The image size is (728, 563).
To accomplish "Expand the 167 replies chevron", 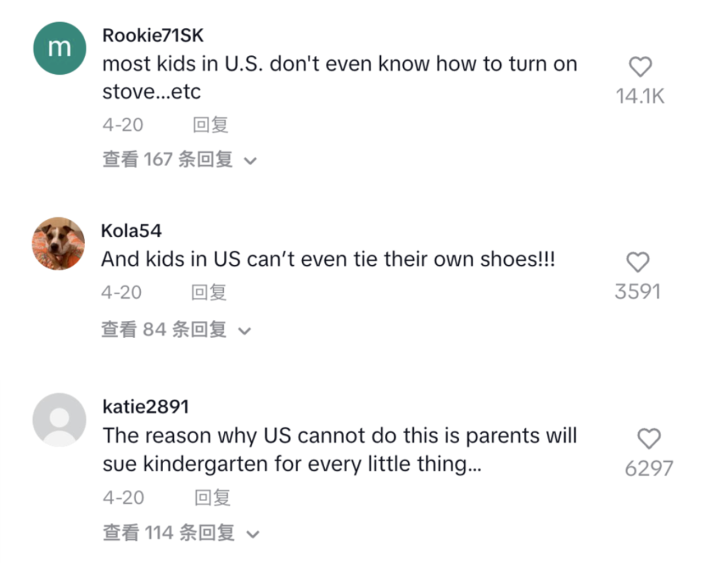I will click(250, 161).
